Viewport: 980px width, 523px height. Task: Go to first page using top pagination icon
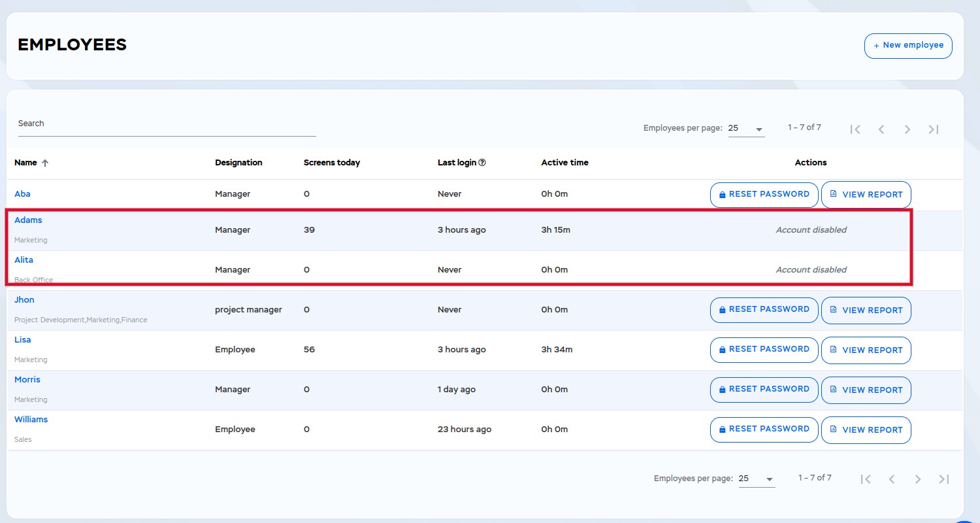(x=855, y=129)
